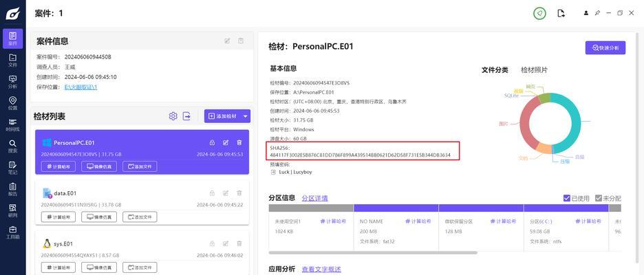Screen dimensions: 644x275
Task: Click 添加文件 on PersonalPC.E01 card
Action: coord(140,166)
